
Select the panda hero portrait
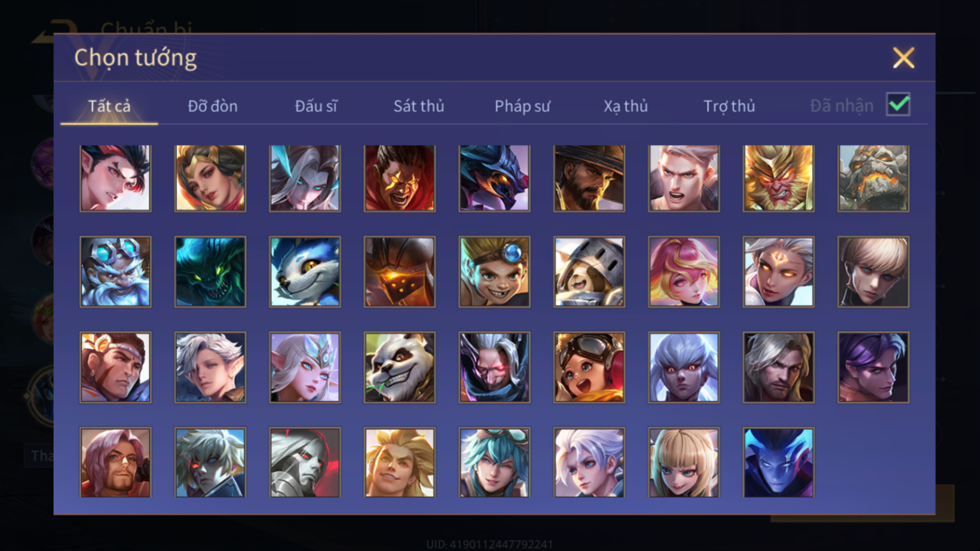[x=400, y=368]
